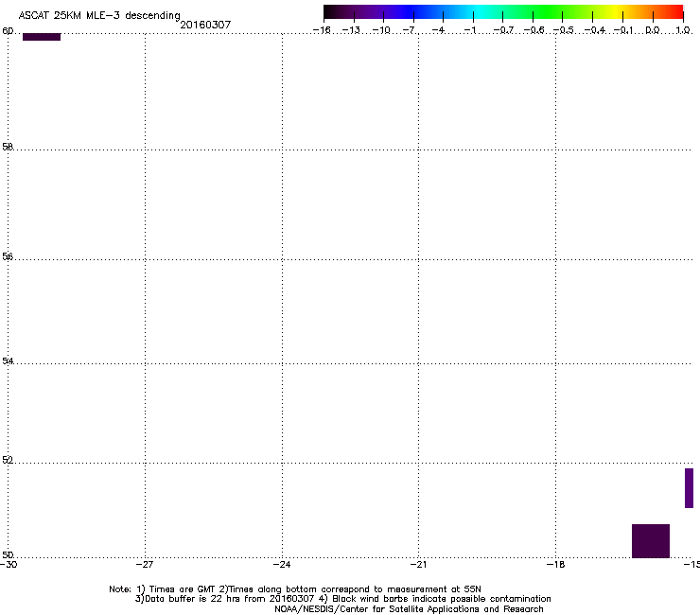The width and height of the screenshot is (700, 615).
Task: Click the -4 color scale label
Action: pos(439,30)
